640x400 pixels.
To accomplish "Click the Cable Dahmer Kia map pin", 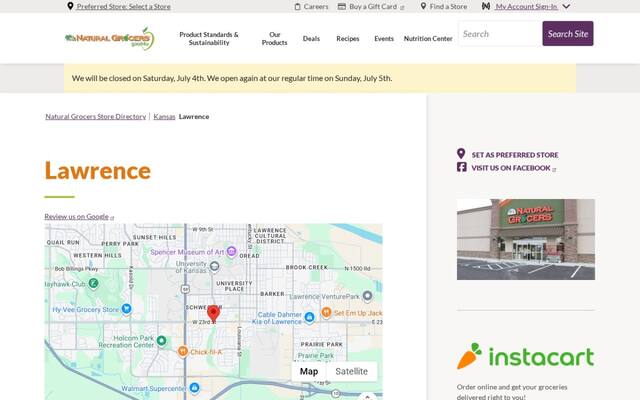I will pyautogui.click(x=309, y=317).
